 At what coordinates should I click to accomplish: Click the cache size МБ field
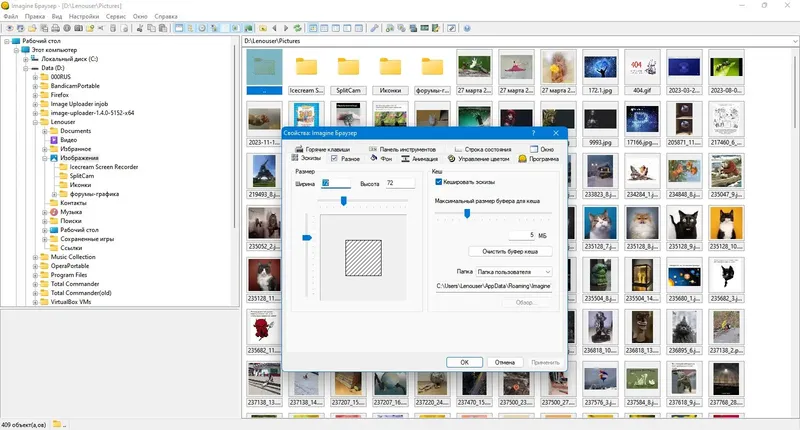522,235
